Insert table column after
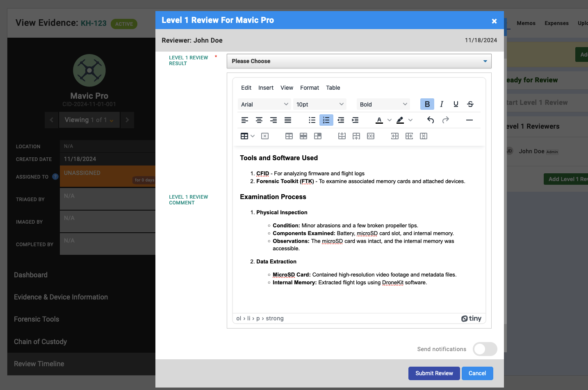Viewport: 588px width, 390px height. (x=409, y=136)
